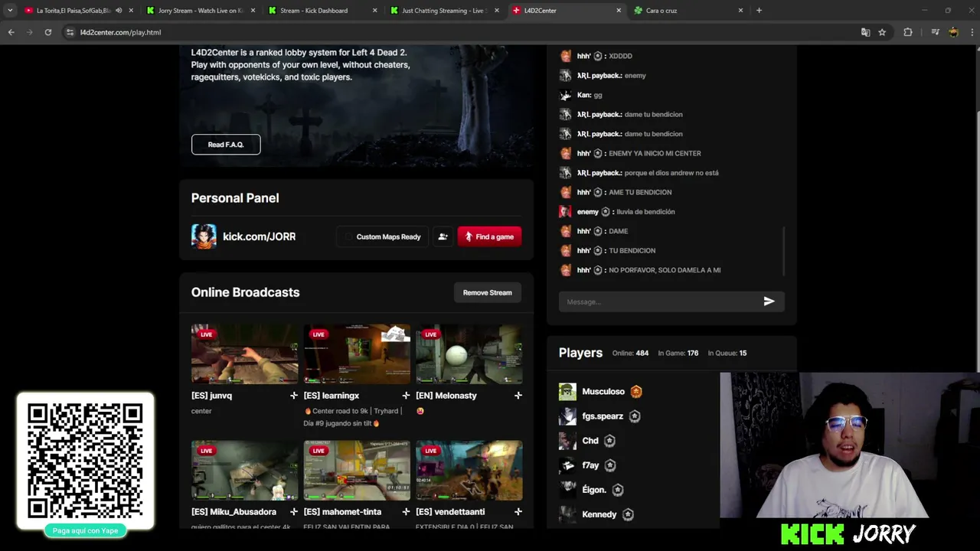Add the mahomet-tinta stream with plus icon
The height and width of the screenshot is (551, 980).
pyautogui.click(x=406, y=512)
